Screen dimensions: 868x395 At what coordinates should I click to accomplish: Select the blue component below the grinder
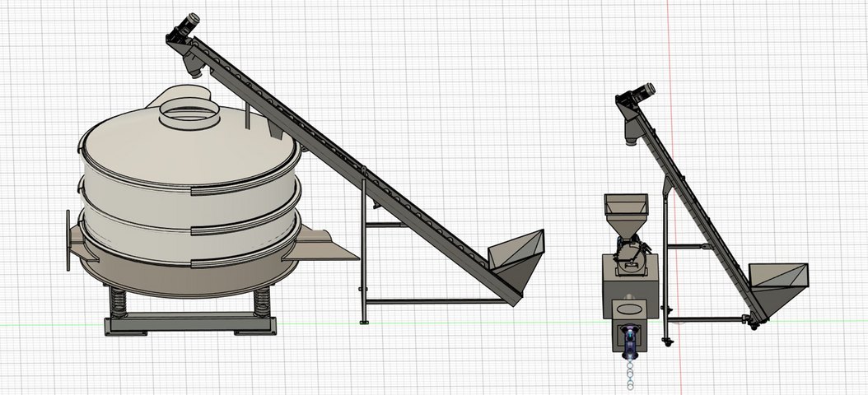point(629,342)
